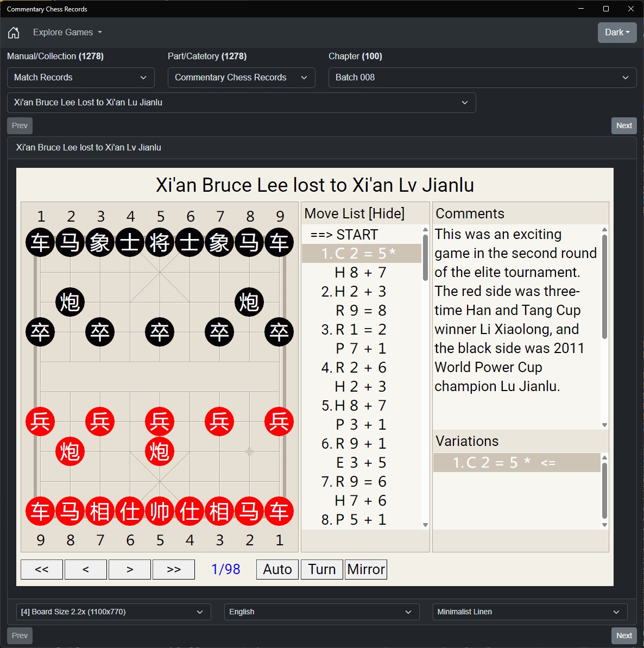Click comments panel scroll down arrow
The image size is (644, 648).
(x=605, y=425)
